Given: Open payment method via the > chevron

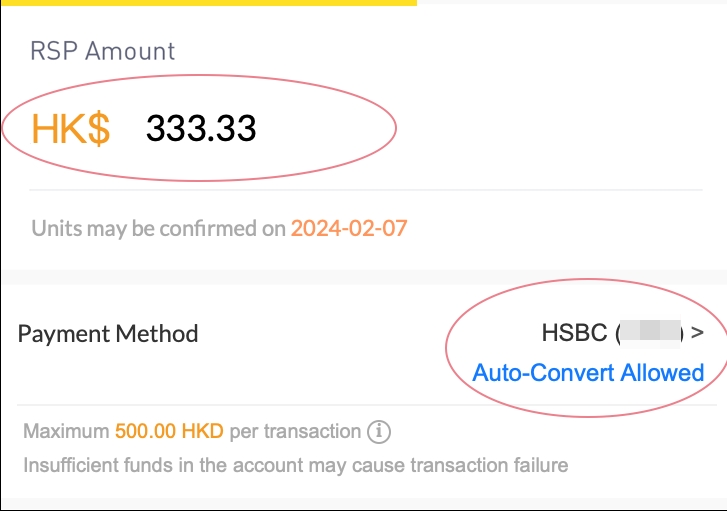Looking at the screenshot, I should [697, 332].
